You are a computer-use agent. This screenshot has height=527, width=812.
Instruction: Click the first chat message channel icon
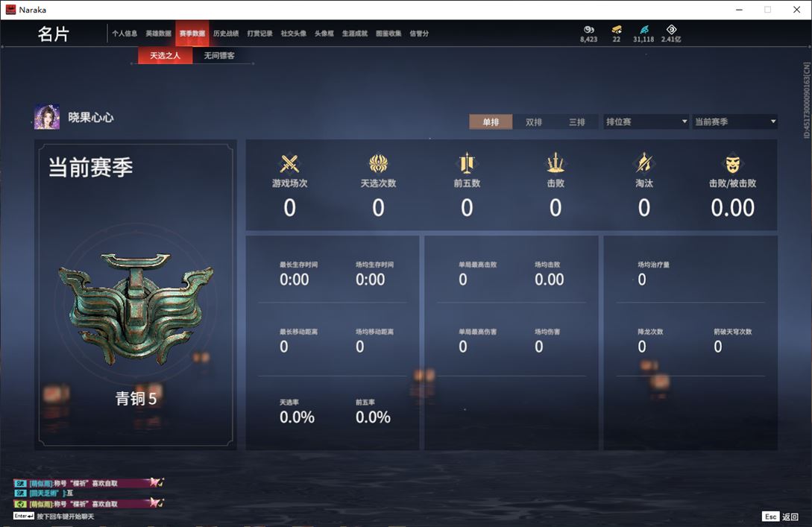click(x=20, y=483)
